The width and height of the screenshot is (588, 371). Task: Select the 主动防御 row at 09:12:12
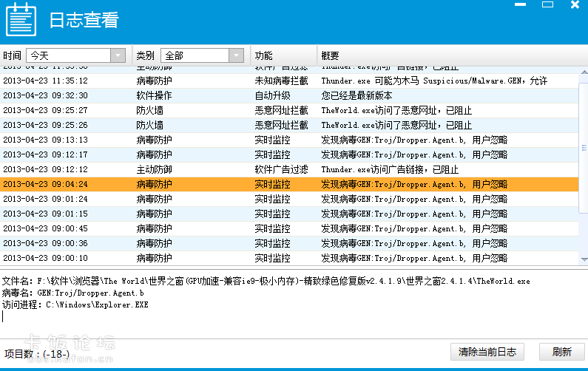tap(289, 169)
